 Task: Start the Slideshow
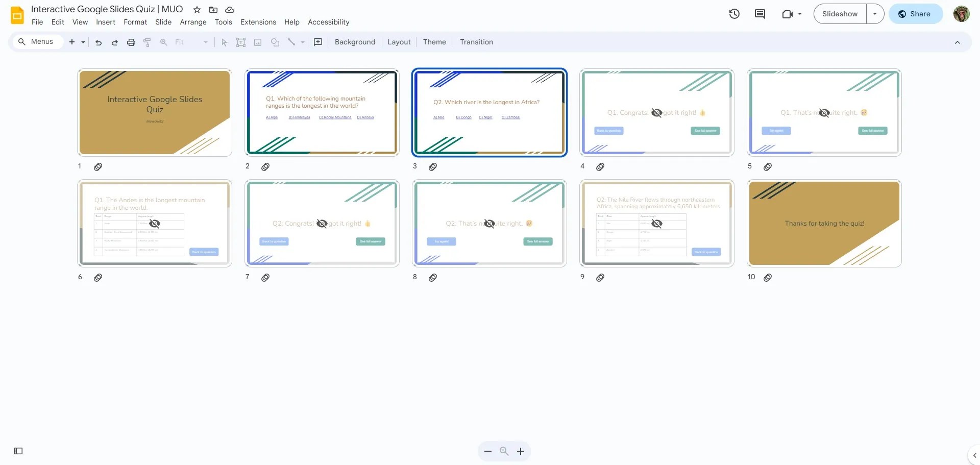pos(839,14)
